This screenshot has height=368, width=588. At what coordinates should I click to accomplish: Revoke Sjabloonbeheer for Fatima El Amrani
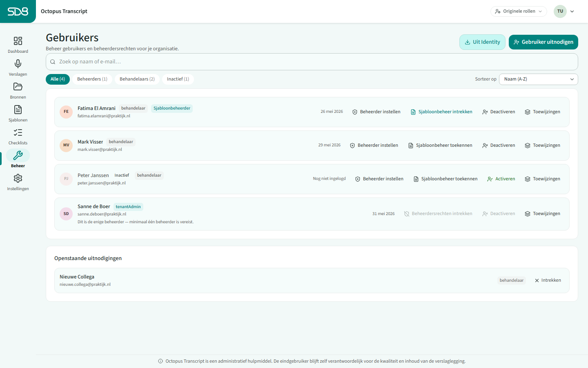(x=441, y=112)
